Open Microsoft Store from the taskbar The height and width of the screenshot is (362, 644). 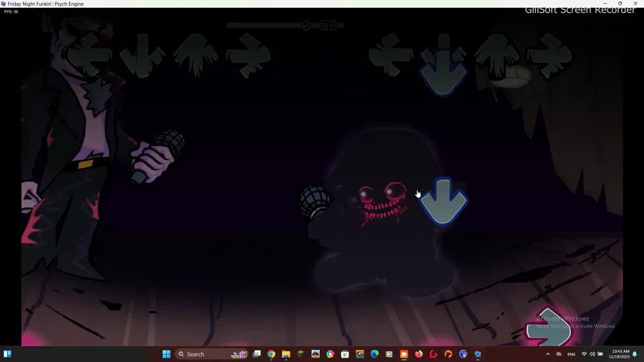click(x=345, y=354)
